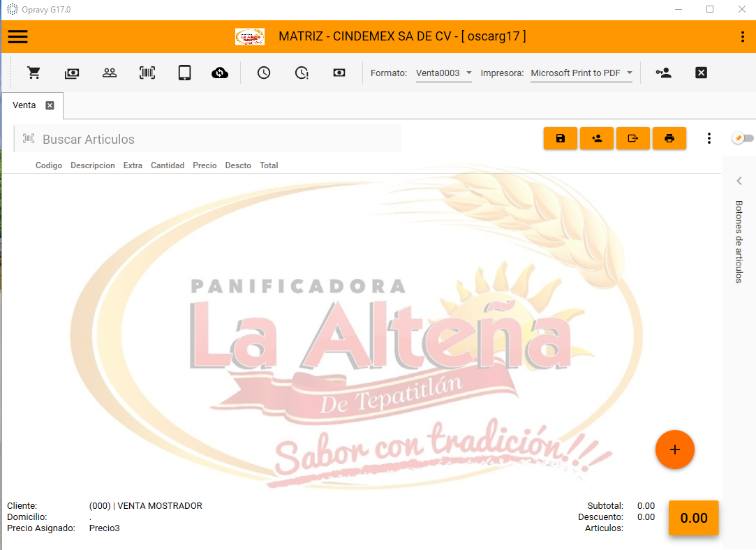Click the Total column header
This screenshot has height=550, width=756.
click(269, 165)
